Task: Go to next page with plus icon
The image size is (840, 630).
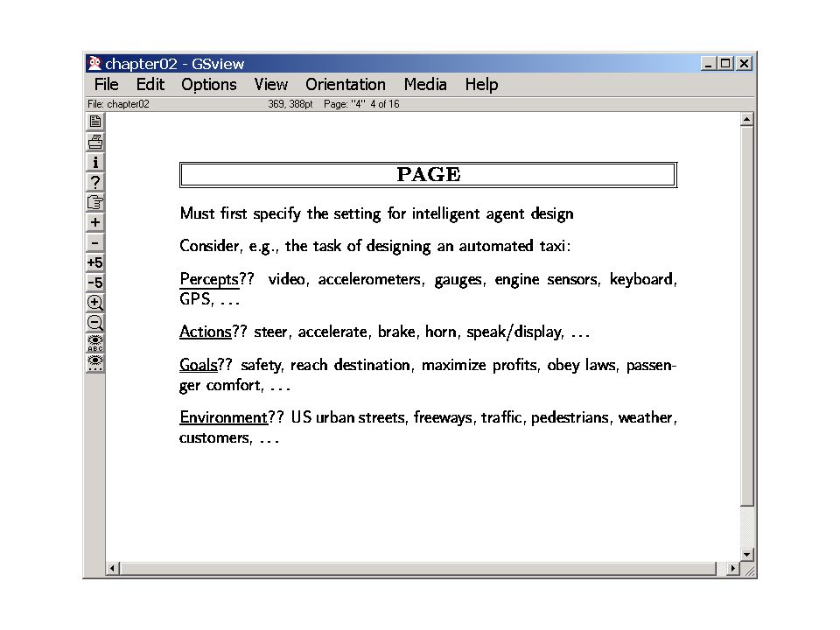Action: coord(94,222)
